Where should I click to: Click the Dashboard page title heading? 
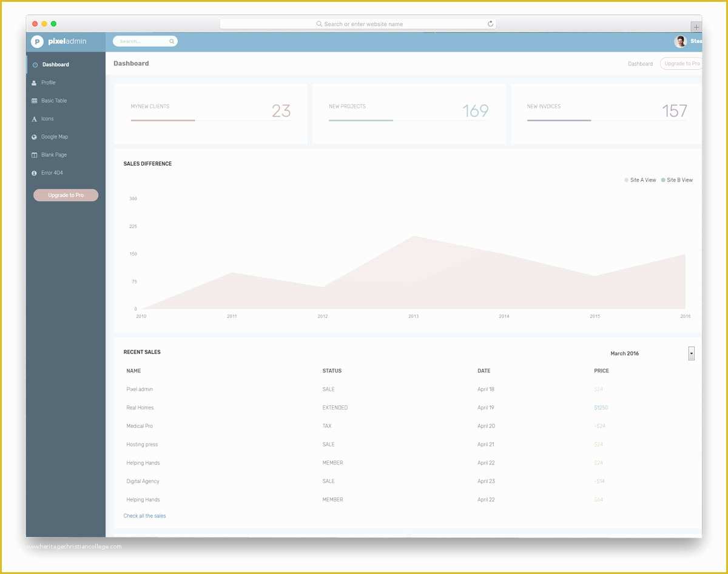[x=131, y=63]
